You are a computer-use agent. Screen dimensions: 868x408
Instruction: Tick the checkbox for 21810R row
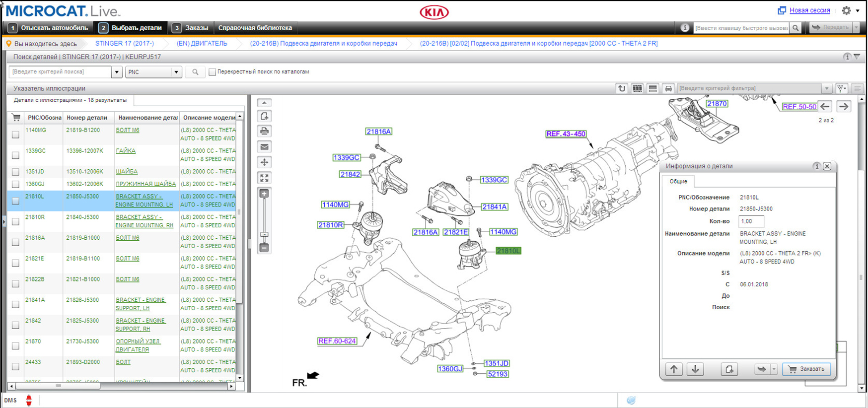(16, 221)
